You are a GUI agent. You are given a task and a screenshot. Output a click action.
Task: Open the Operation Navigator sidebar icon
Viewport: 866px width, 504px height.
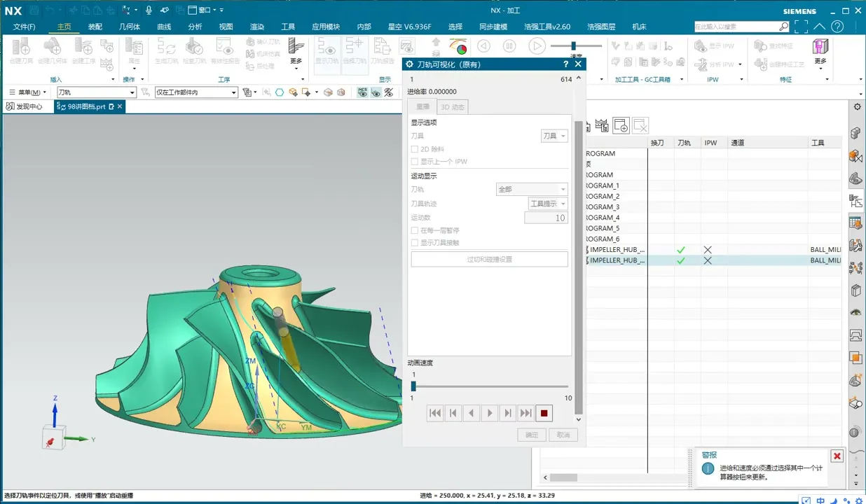click(x=855, y=201)
